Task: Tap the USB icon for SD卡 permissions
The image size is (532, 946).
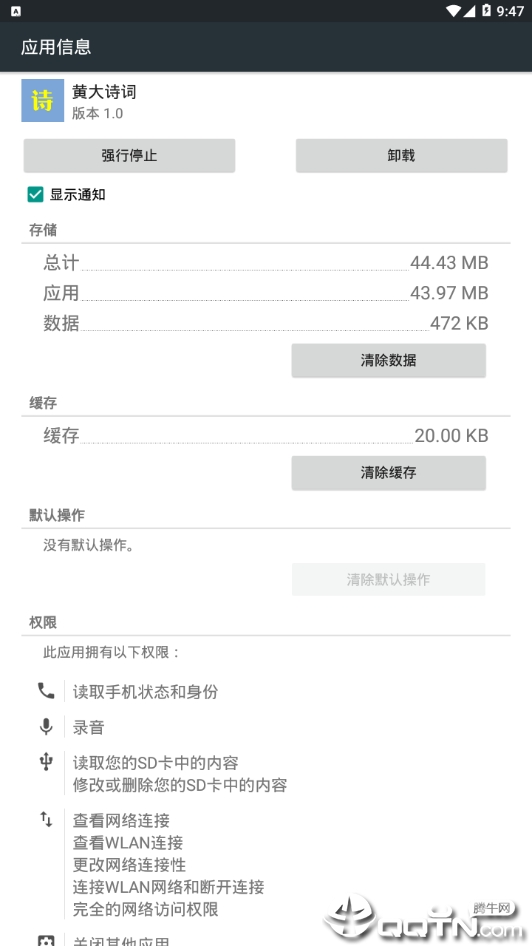Action: pyautogui.click(x=46, y=762)
